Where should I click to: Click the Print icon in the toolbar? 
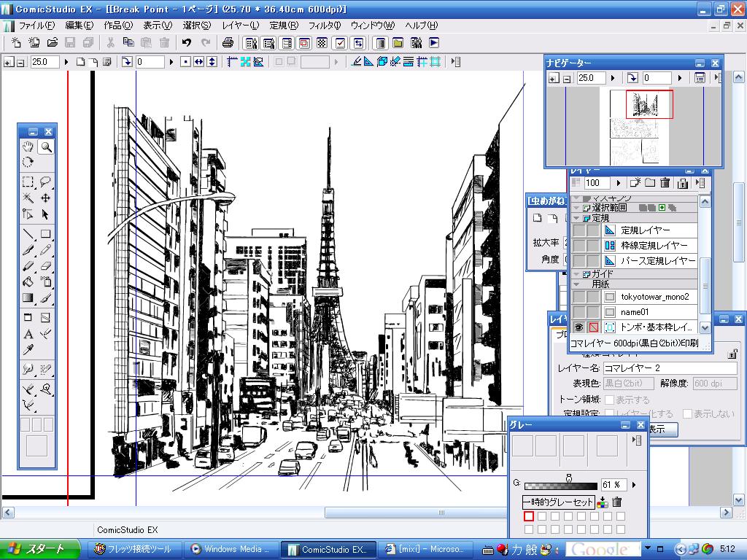(228, 43)
